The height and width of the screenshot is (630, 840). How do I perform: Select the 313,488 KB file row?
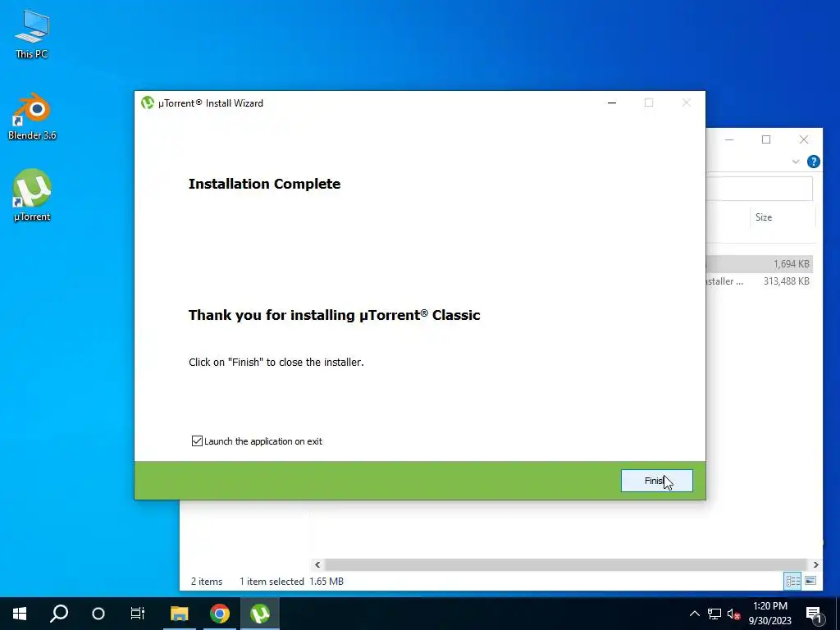coord(759,281)
